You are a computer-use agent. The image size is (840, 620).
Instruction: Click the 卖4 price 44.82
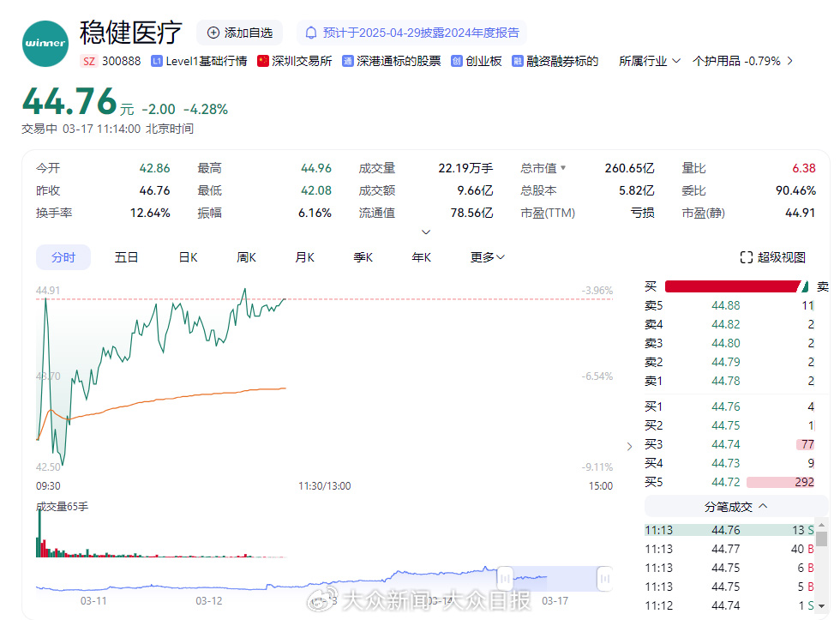coord(725,324)
